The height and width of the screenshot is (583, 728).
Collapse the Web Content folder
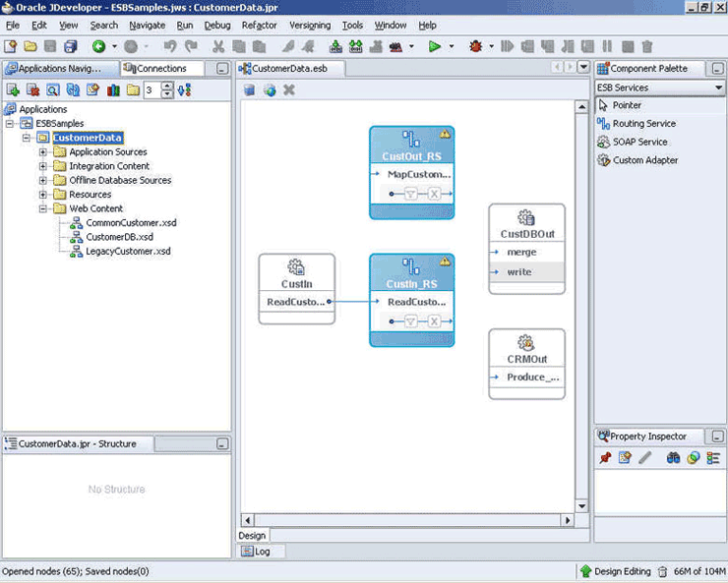[x=42, y=208]
